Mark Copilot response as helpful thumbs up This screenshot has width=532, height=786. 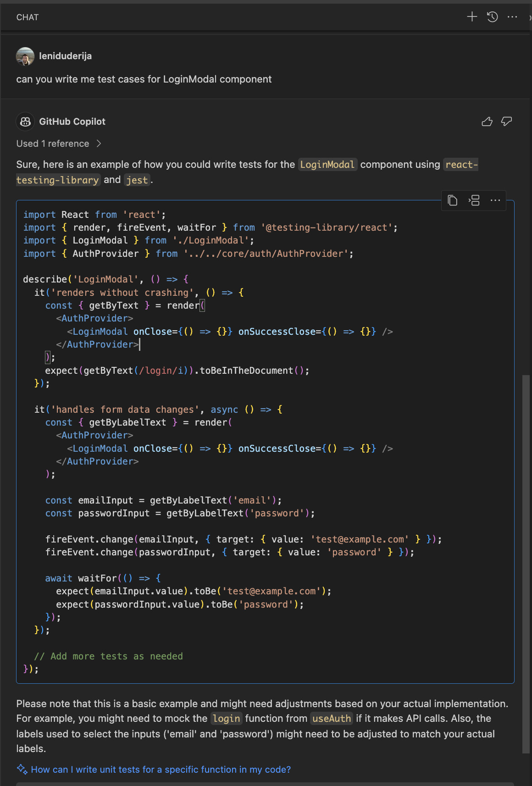point(487,122)
